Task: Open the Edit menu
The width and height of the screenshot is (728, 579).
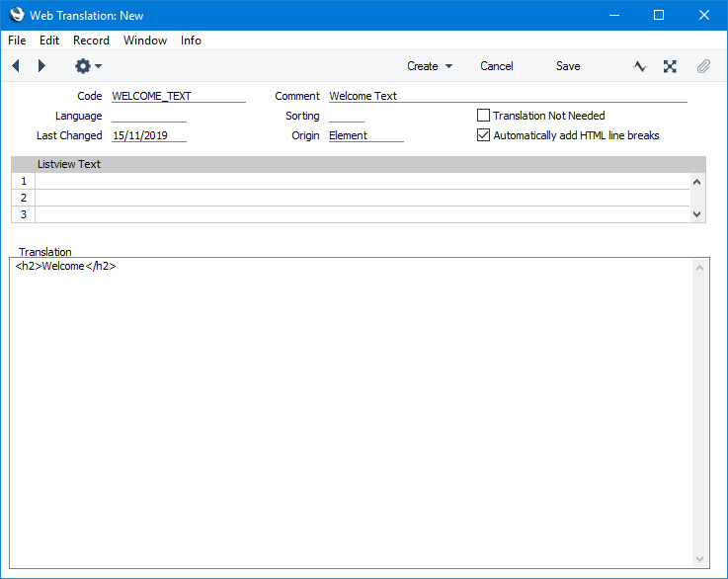Action: coord(49,41)
